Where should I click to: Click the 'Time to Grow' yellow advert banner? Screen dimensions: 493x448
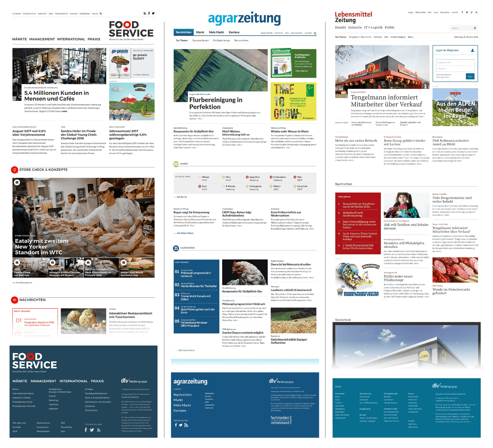pyautogui.click(x=293, y=101)
